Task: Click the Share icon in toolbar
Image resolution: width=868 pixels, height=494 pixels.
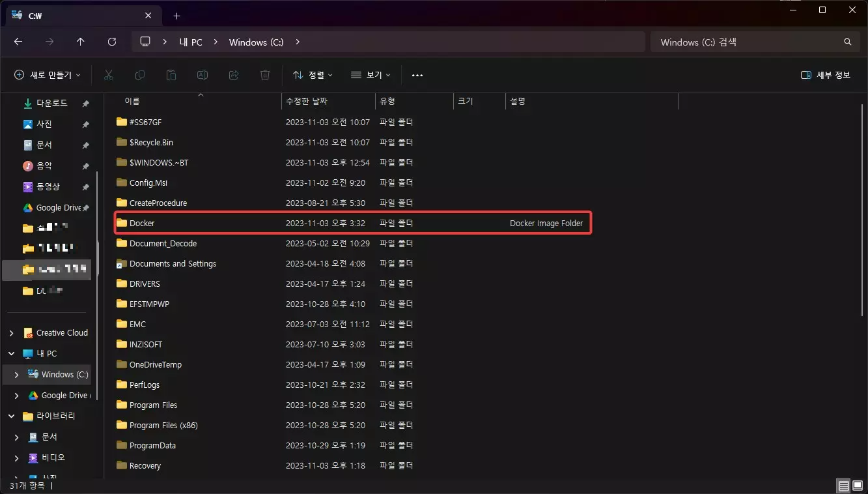Action: click(234, 75)
